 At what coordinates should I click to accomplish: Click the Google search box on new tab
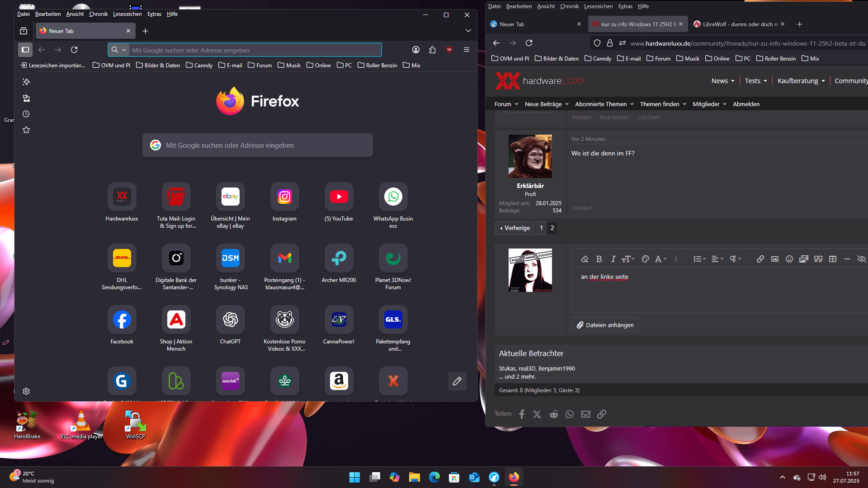point(258,145)
